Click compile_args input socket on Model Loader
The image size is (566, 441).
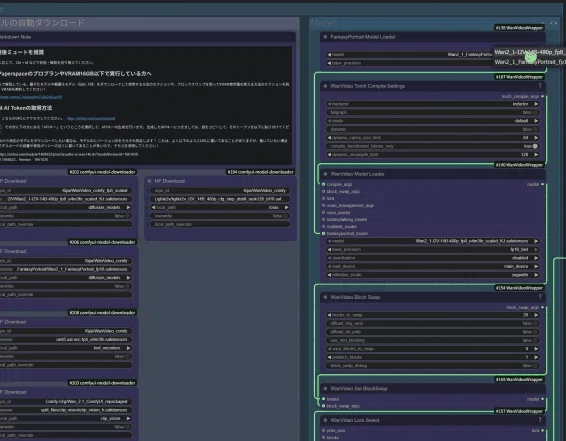point(323,184)
